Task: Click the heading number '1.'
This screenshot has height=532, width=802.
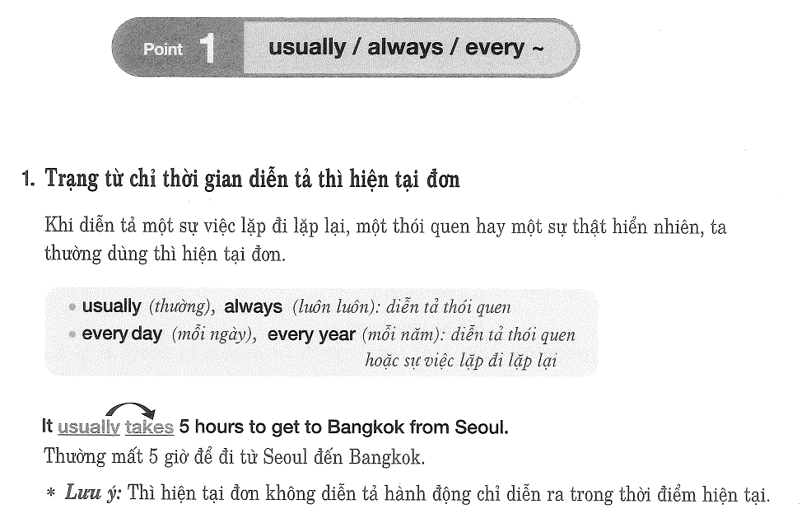Action: (x=29, y=179)
